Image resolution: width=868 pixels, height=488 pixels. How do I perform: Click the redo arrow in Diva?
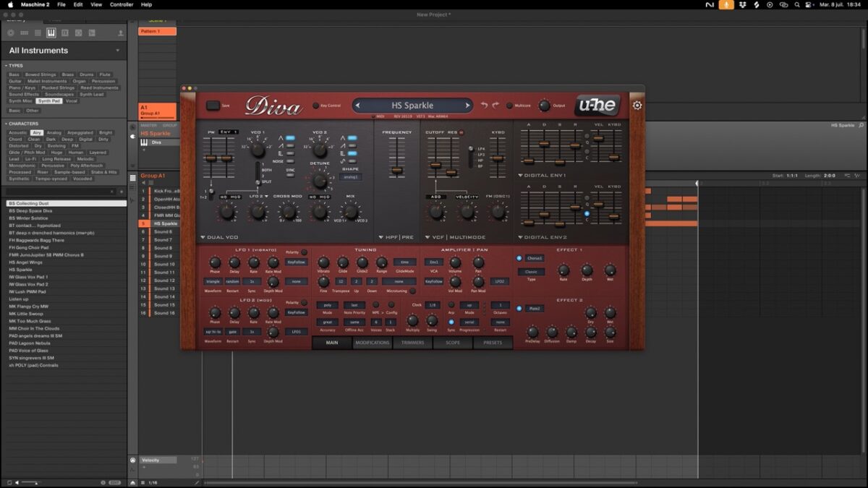495,106
